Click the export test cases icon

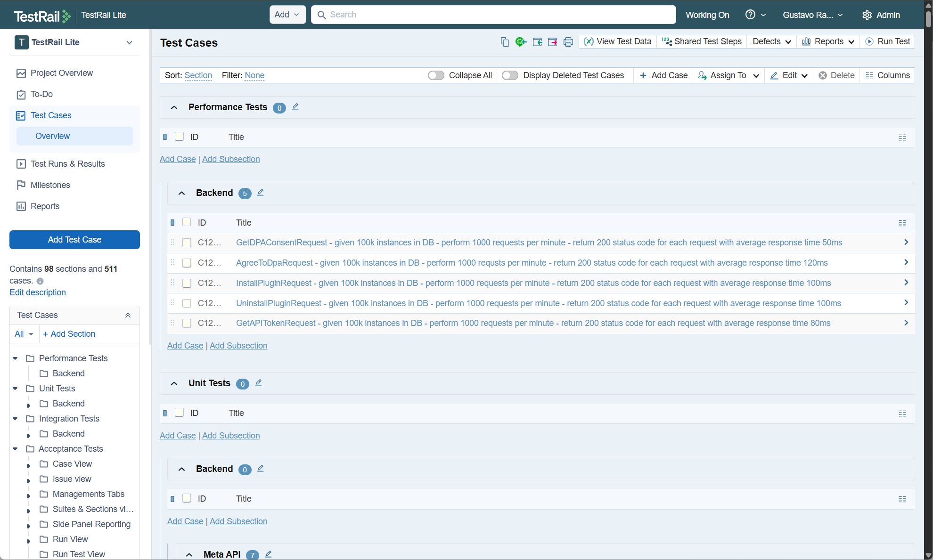[553, 42]
